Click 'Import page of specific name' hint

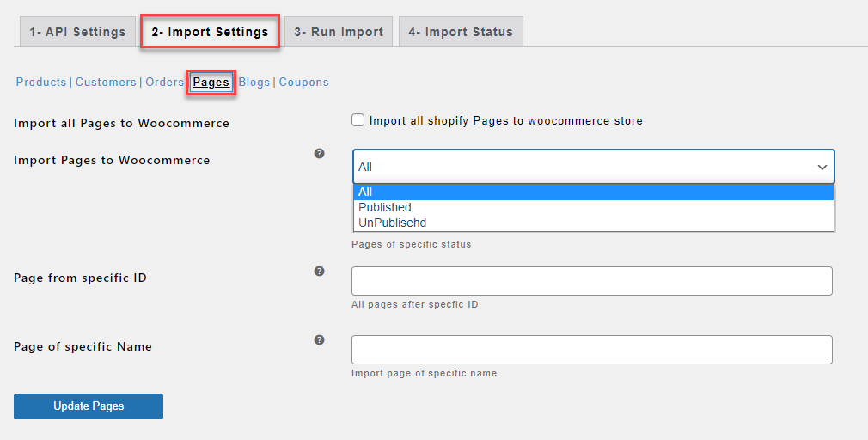(x=424, y=373)
